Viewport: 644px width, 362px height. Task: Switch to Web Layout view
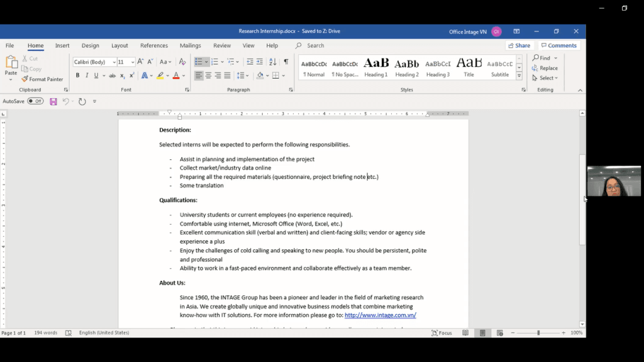[500, 333]
